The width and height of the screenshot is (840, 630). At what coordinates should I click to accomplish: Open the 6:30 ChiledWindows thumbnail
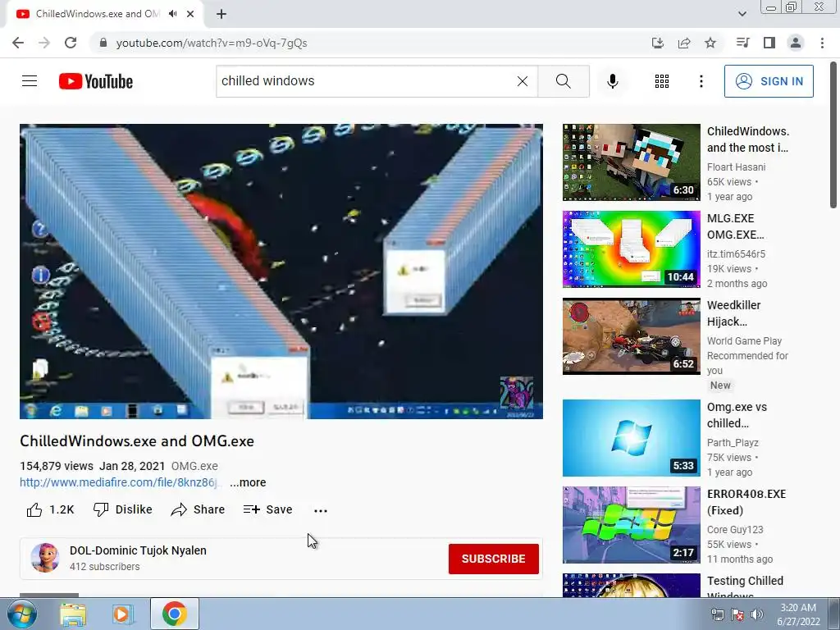(x=631, y=162)
